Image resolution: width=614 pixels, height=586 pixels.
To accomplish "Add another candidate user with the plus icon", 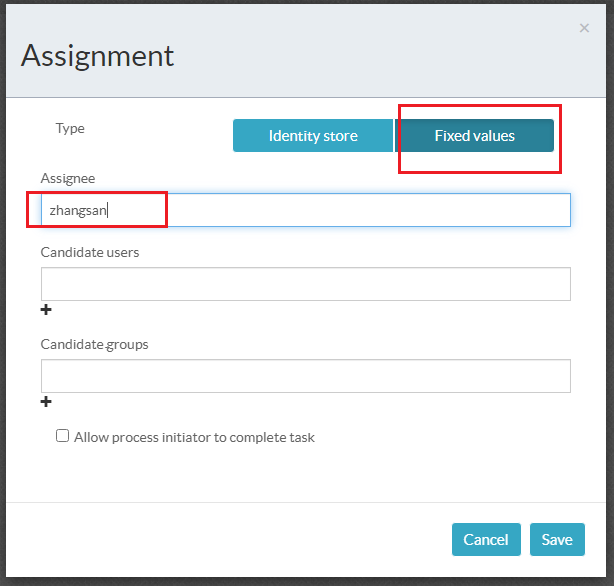I will pyautogui.click(x=45, y=310).
